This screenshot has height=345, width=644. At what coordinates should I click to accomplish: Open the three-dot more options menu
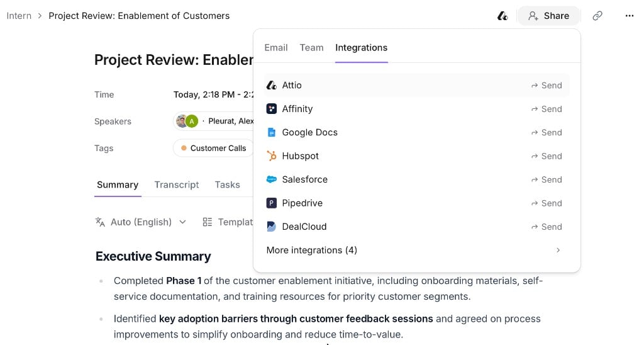tap(629, 16)
